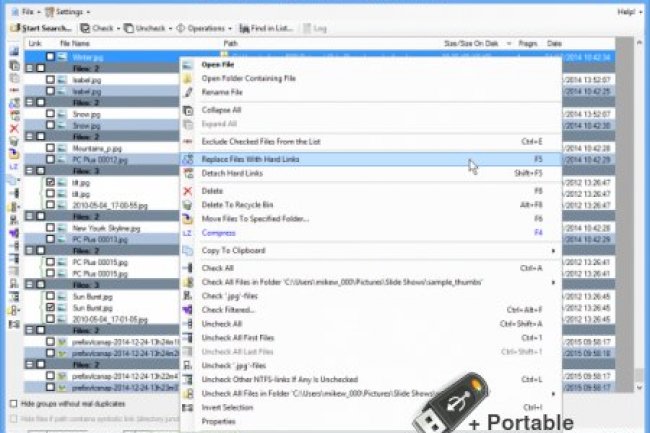Click the Start Search toolbar button
Image resolution: width=650 pixels, height=433 pixels.
point(40,28)
